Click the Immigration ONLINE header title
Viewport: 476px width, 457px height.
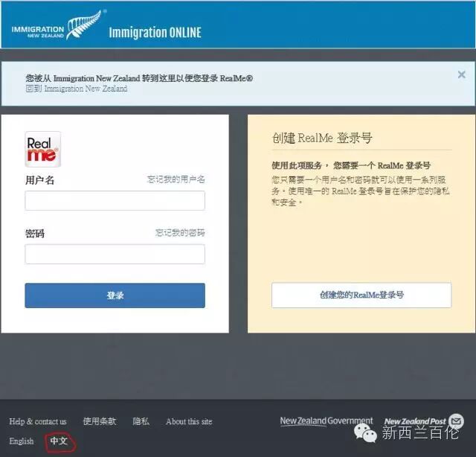[155, 33]
